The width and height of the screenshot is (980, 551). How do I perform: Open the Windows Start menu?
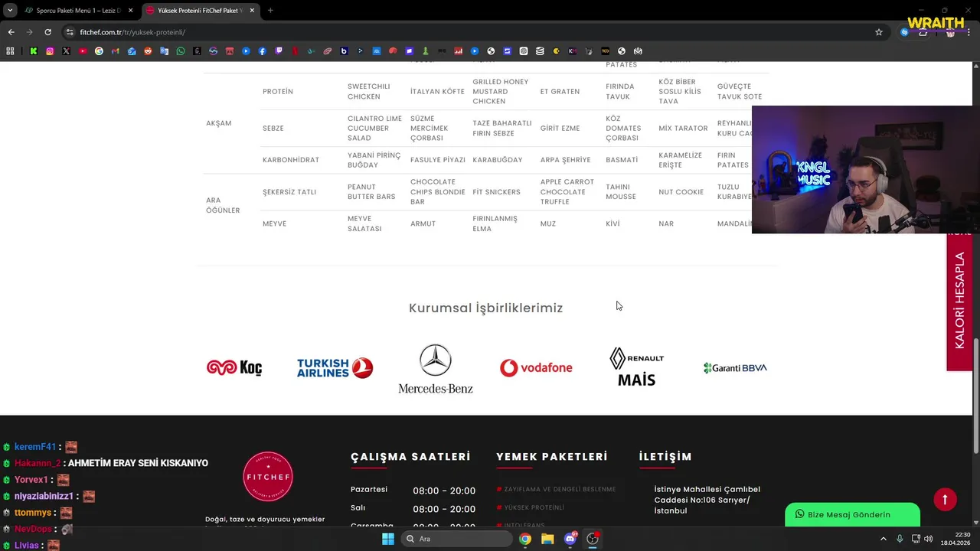(x=388, y=539)
